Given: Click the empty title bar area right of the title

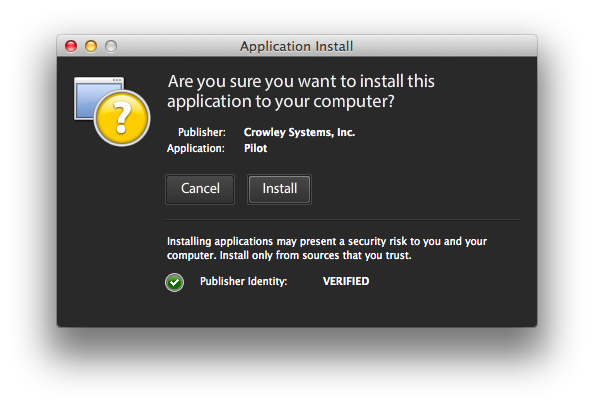Looking at the screenshot, I should (443, 46).
